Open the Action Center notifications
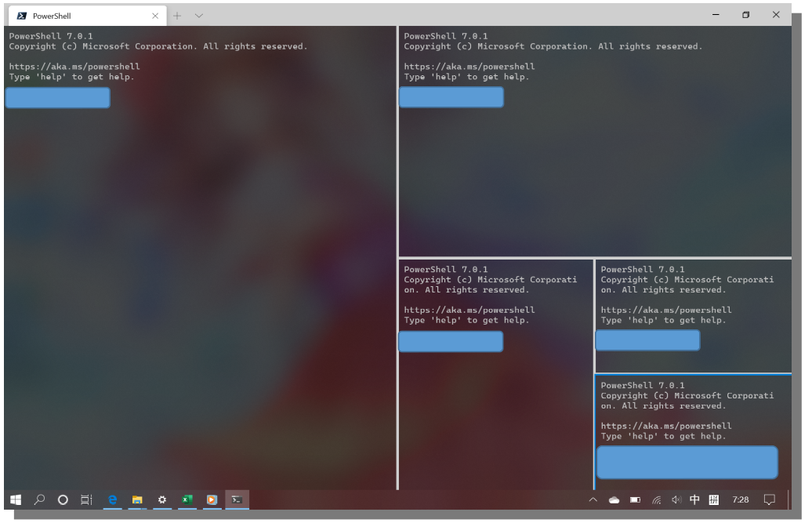This screenshot has height=523, width=812. [x=770, y=499]
